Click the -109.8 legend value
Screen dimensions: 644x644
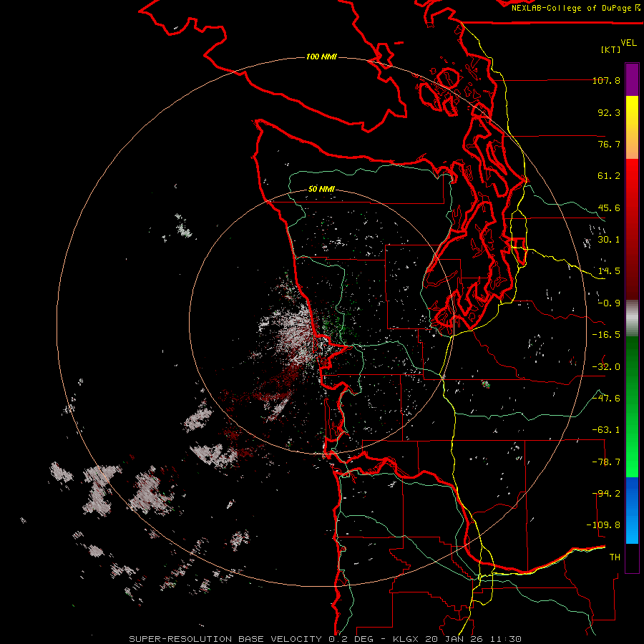[603, 525]
